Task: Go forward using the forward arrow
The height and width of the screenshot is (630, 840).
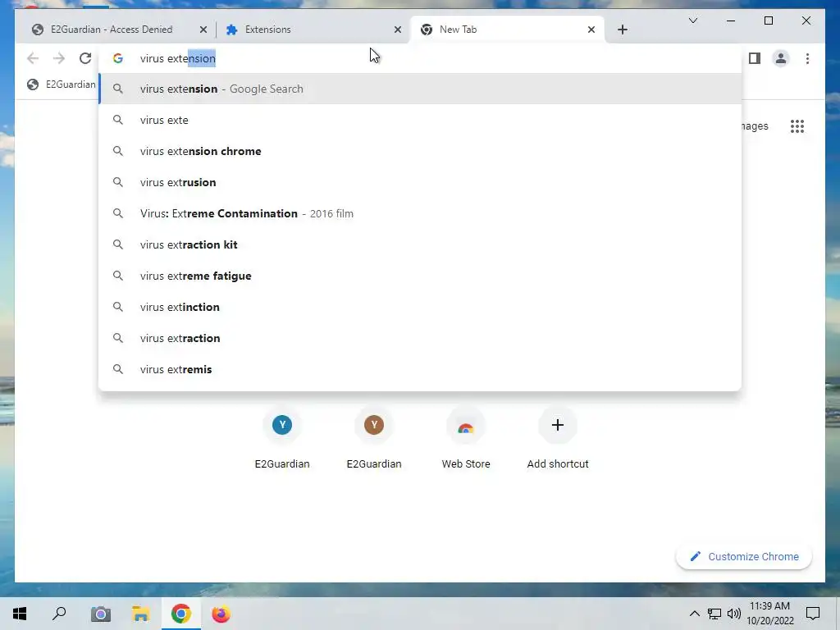Action: (59, 58)
